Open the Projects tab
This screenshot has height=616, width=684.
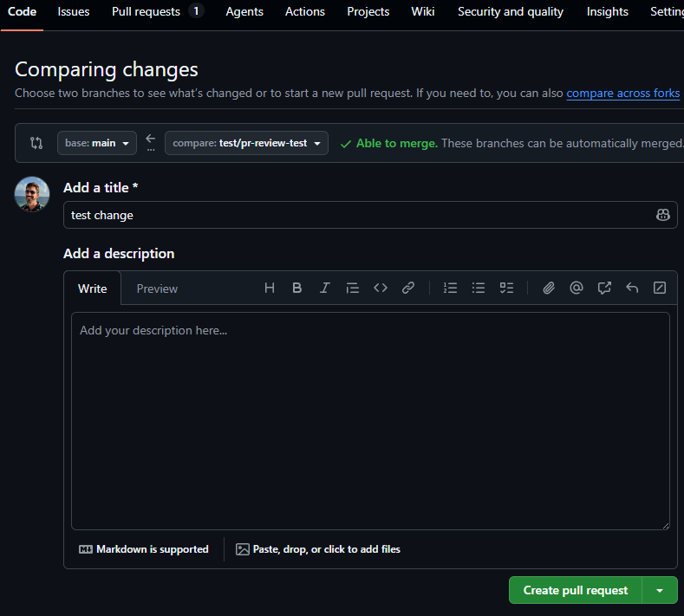[x=368, y=12]
